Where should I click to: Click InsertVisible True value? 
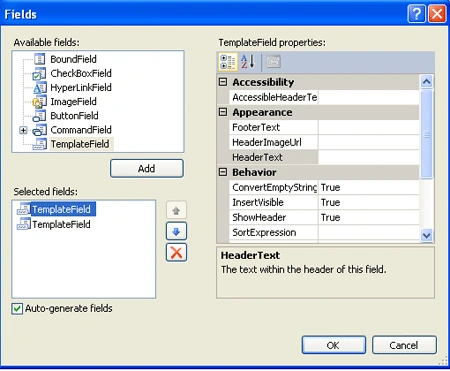click(369, 202)
